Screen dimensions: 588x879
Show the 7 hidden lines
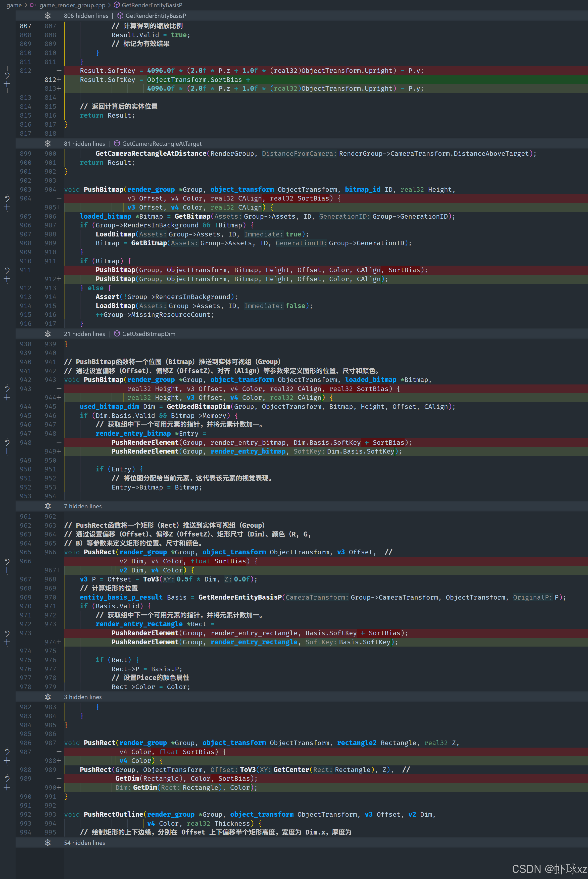click(x=48, y=506)
